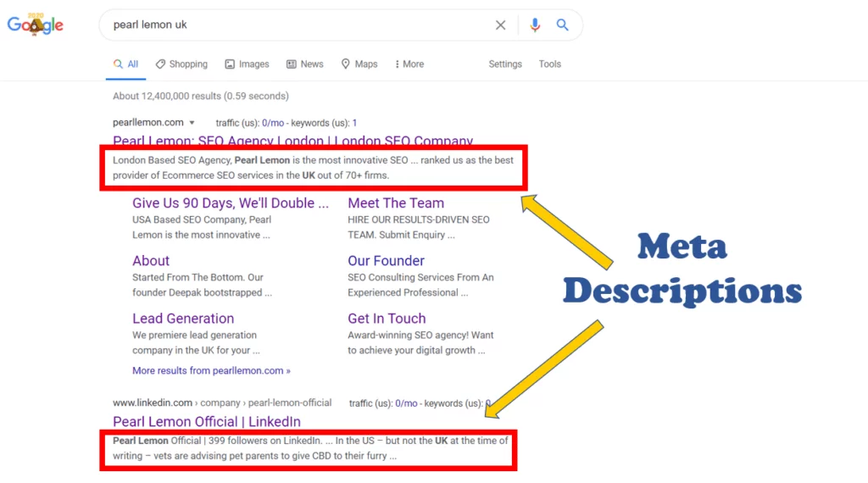
Task: Clear the search box with the X icon
Action: (500, 25)
